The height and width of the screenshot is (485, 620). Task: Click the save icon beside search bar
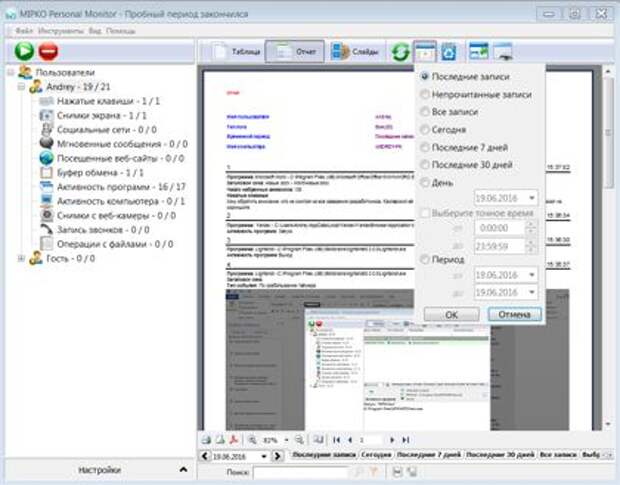(x=397, y=472)
